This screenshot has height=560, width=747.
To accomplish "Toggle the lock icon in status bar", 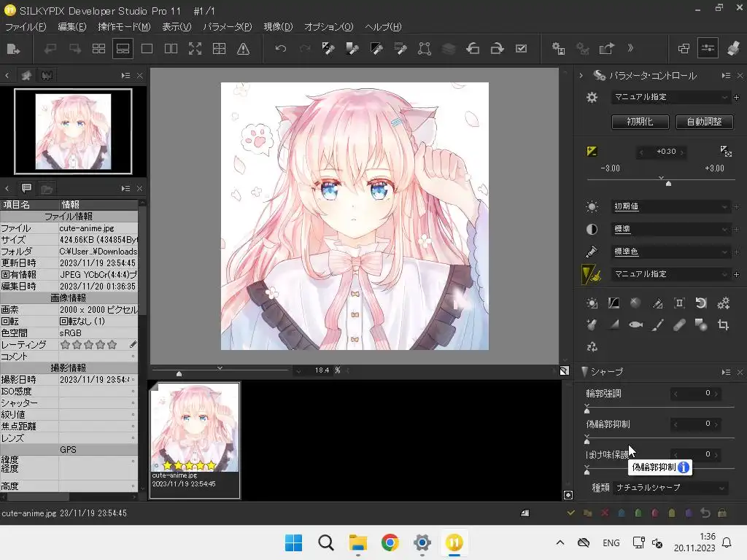I will coord(722,513).
